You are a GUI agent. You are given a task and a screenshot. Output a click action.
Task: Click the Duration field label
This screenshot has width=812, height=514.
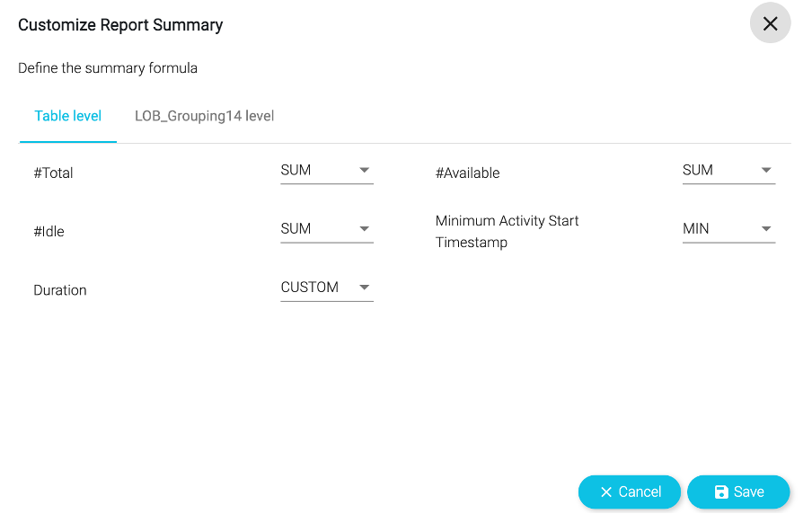(60, 290)
